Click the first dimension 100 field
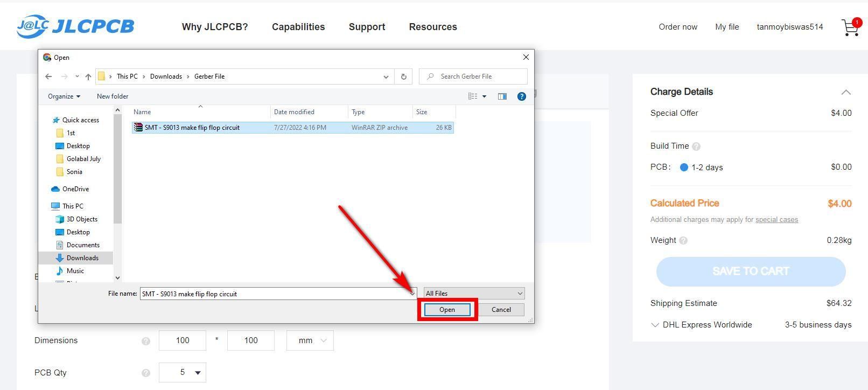Image resolution: width=868 pixels, height=390 pixels. (x=183, y=340)
